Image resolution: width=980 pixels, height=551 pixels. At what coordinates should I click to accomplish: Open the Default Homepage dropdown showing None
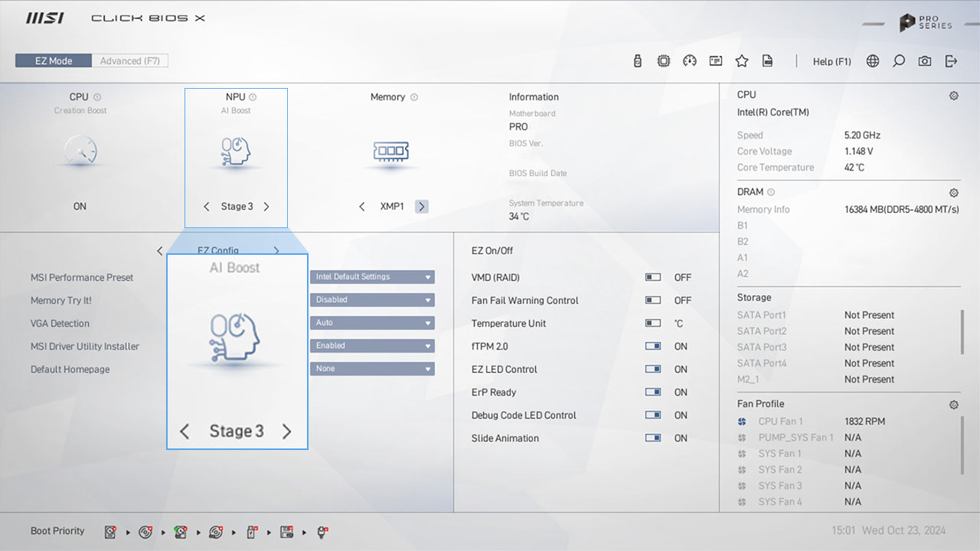pyautogui.click(x=372, y=369)
